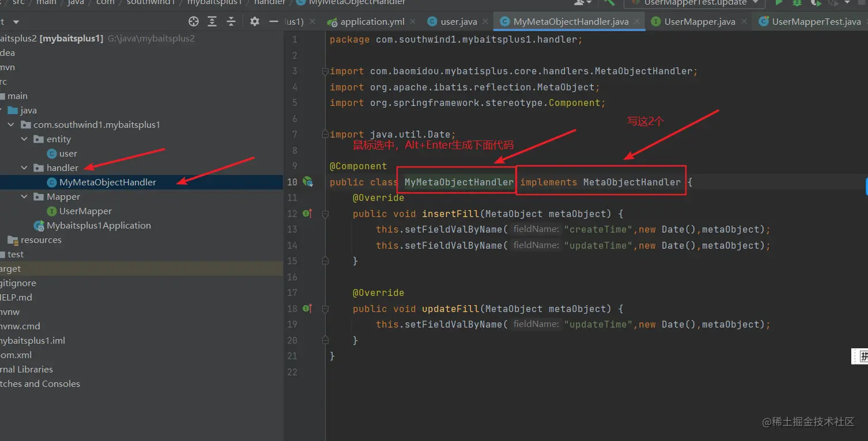Select the handler package in project tree
Image resolution: width=868 pixels, height=441 pixels.
62,168
